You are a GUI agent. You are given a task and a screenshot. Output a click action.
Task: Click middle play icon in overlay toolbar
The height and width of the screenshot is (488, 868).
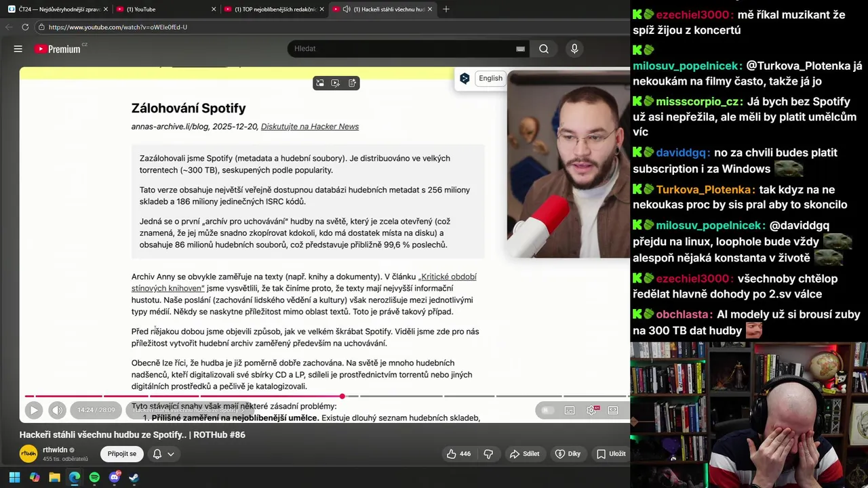(x=336, y=83)
